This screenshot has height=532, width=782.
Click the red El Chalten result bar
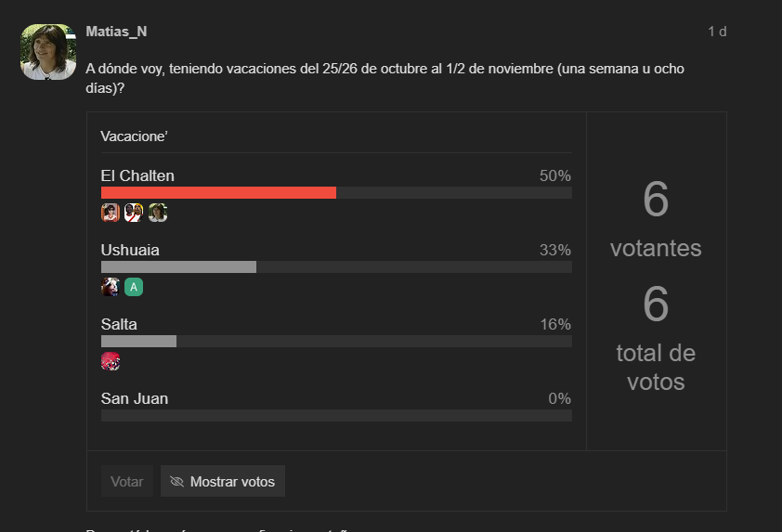click(218, 192)
